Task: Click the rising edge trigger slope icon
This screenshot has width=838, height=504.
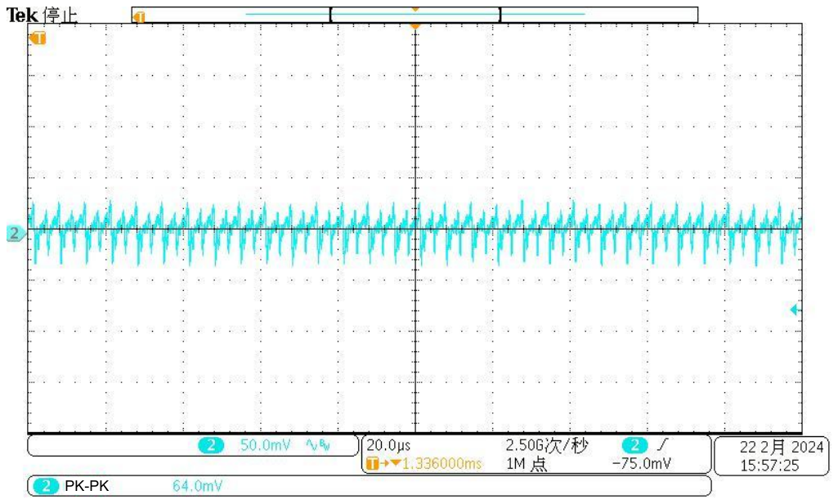Action: pos(663,444)
